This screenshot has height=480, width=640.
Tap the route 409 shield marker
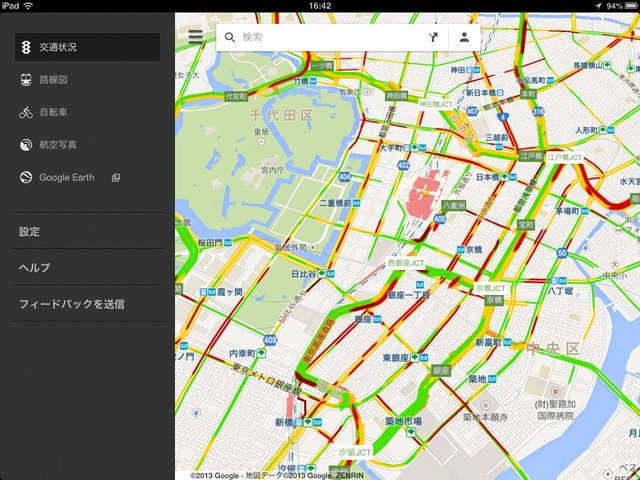click(270, 340)
